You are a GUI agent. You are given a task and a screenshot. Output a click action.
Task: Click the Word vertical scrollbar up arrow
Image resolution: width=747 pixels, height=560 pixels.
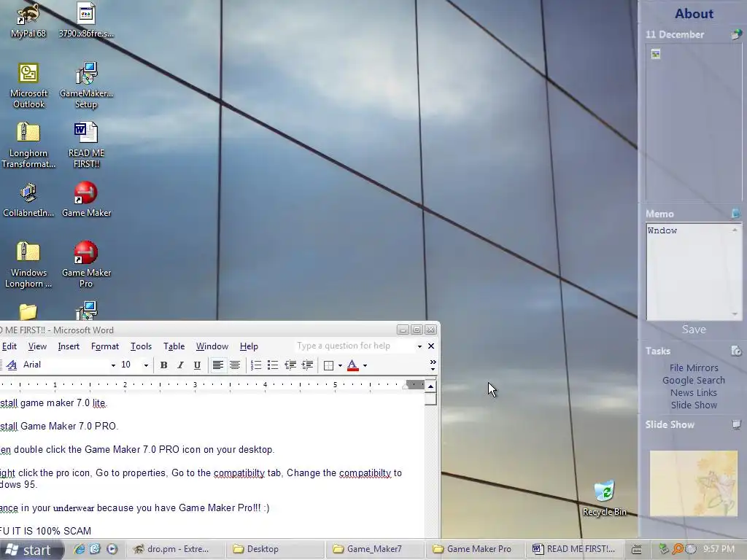[430, 386]
